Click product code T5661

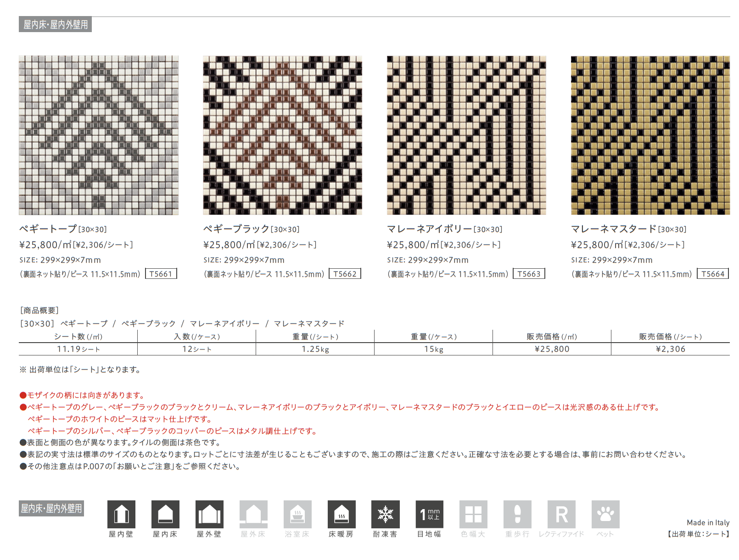click(x=161, y=274)
